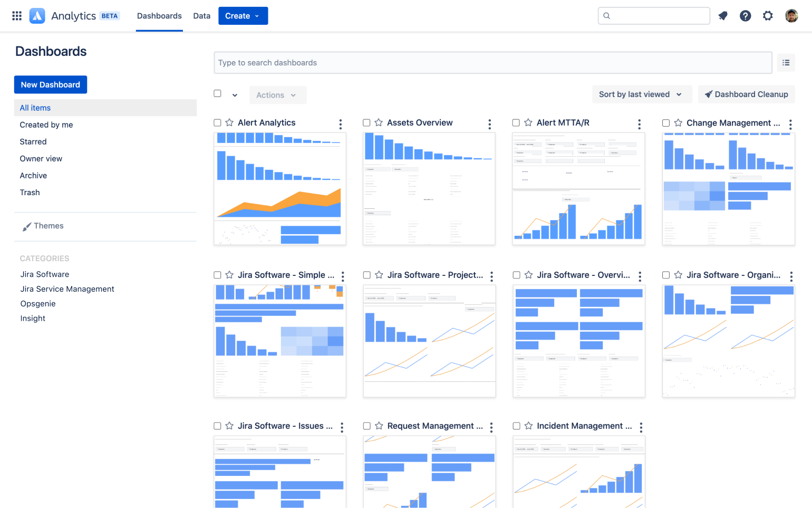Star the Jira Software - Simple dashboard
The image size is (812, 508).
[x=229, y=275]
